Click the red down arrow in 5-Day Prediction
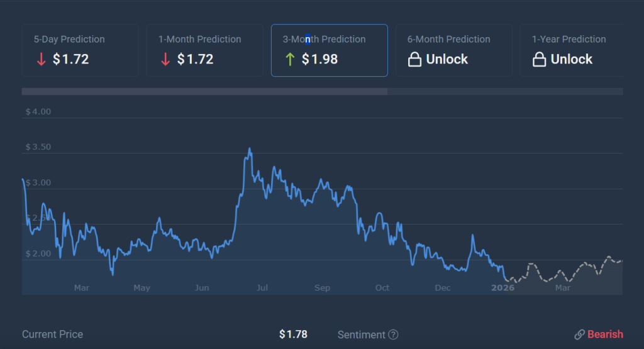This screenshot has width=644, height=349. tap(41, 60)
